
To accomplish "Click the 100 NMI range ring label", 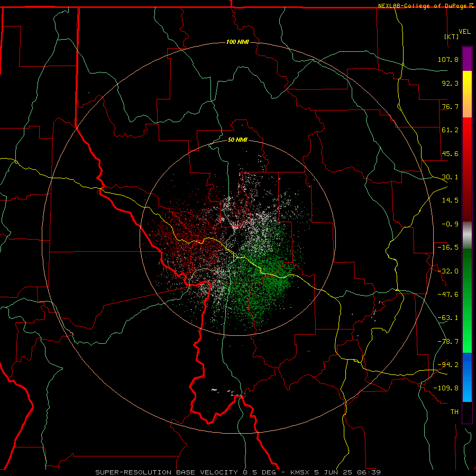I will point(237,42).
